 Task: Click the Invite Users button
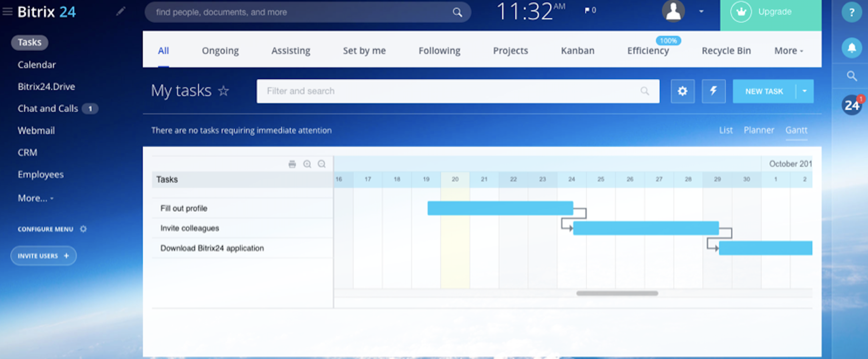tap(43, 256)
